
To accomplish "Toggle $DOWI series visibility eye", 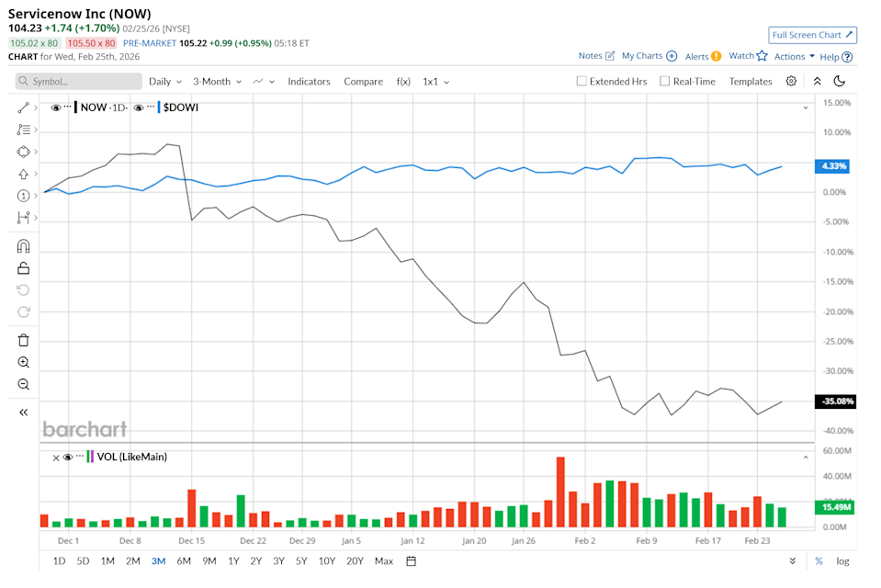I will pyautogui.click(x=138, y=107).
